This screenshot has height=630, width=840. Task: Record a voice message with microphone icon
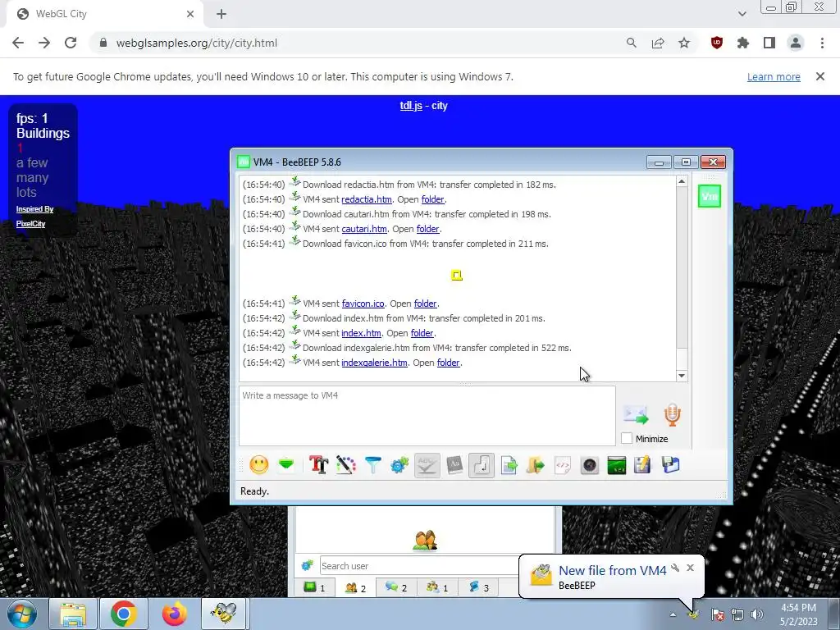click(673, 414)
